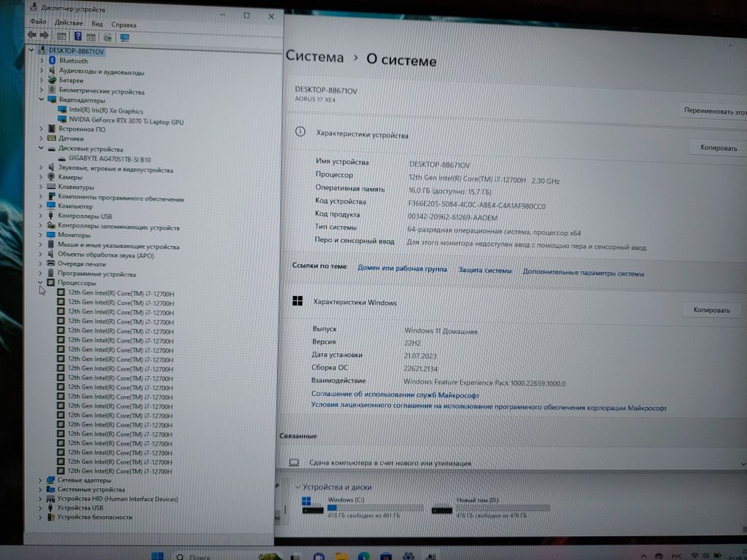Screen dimensions: 747x560
Task: Click the Очереди печати printer icon
Action: click(x=51, y=262)
